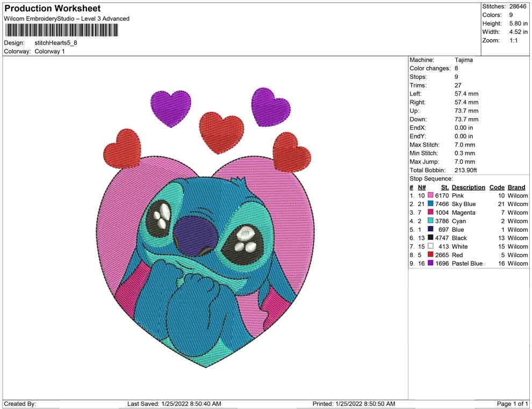
Task: Click the center red heart in design
Action: (221, 133)
